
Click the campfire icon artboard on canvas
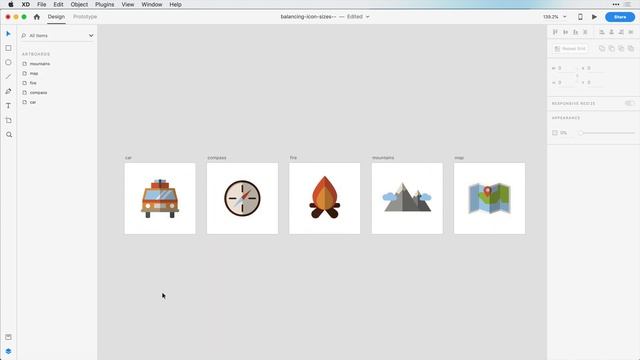324,198
